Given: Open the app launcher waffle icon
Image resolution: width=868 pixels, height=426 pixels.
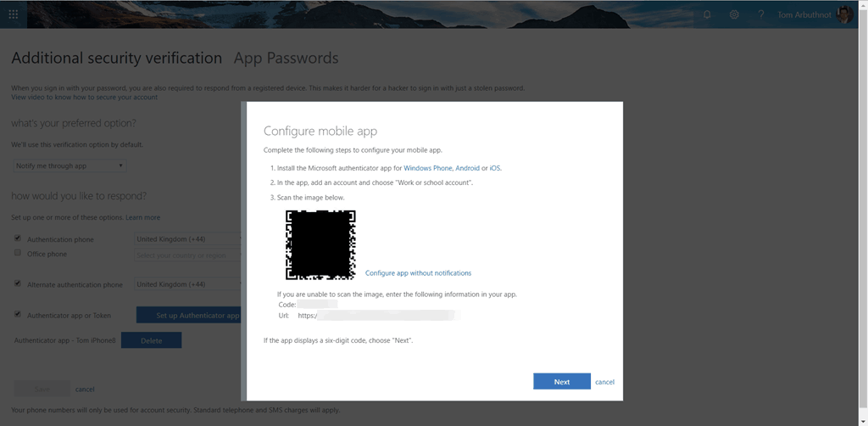Looking at the screenshot, I should tap(15, 14).
